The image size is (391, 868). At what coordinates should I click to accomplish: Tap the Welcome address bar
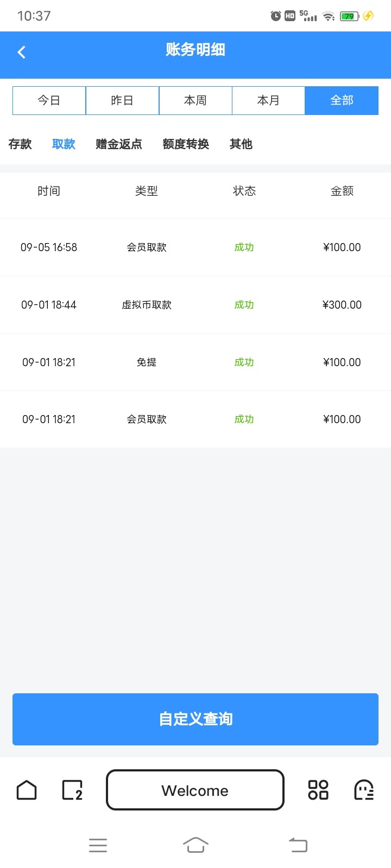coord(195,790)
